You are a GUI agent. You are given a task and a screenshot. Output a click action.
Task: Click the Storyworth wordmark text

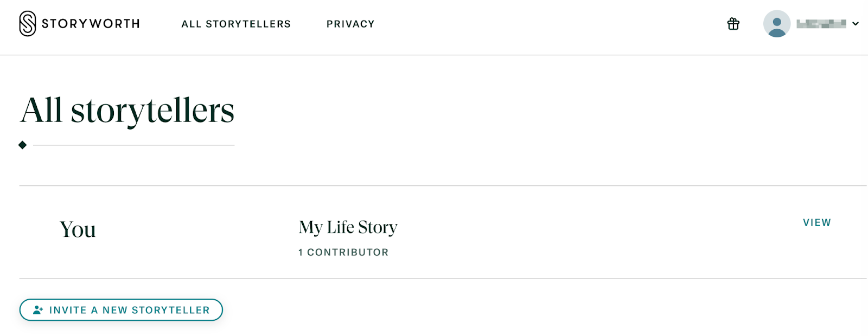coord(91,24)
